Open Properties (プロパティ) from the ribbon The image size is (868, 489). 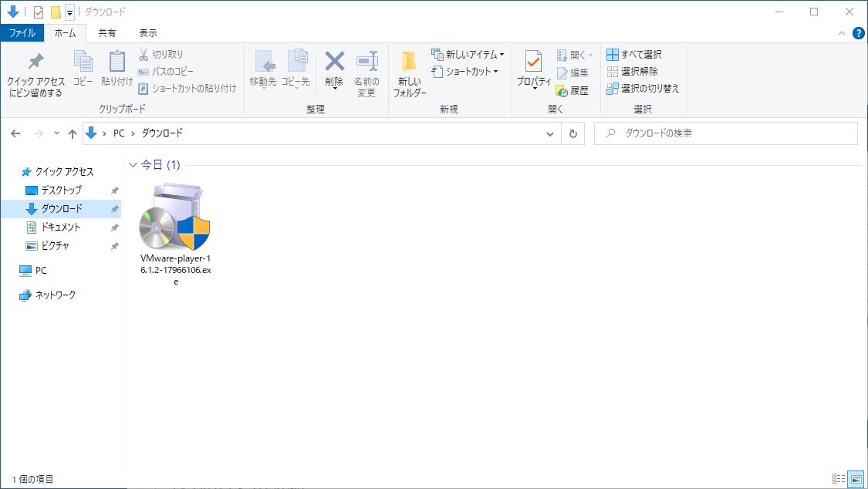point(533,69)
